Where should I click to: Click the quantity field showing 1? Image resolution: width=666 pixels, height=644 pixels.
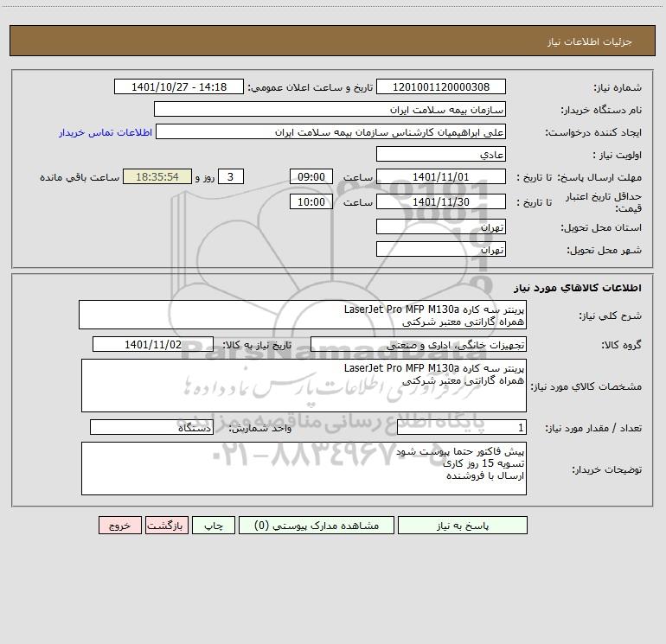coord(462,427)
